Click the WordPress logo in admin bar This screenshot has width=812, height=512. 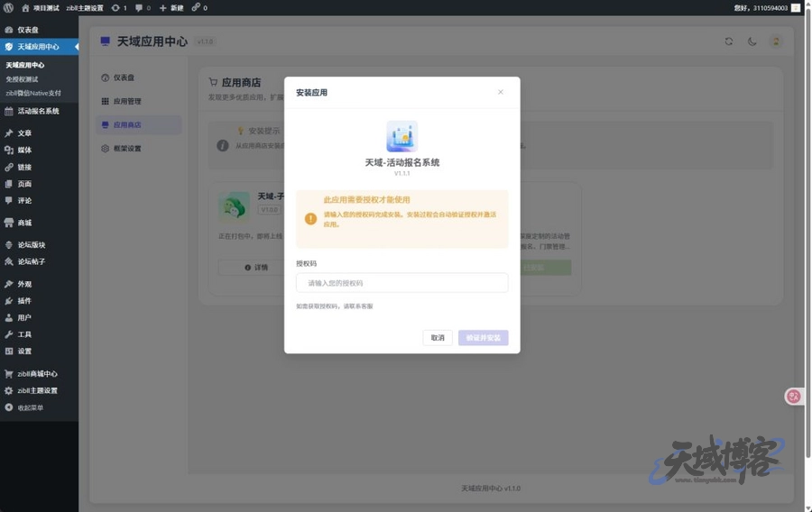click(8, 8)
